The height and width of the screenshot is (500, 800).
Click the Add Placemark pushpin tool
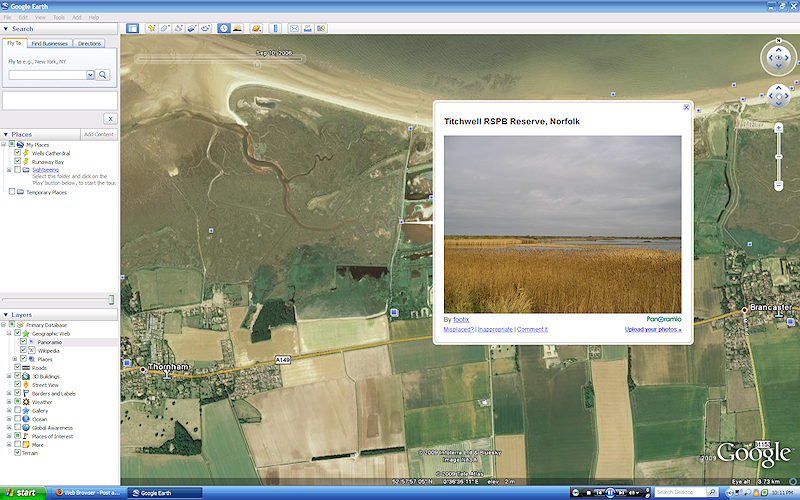(x=152, y=29)
